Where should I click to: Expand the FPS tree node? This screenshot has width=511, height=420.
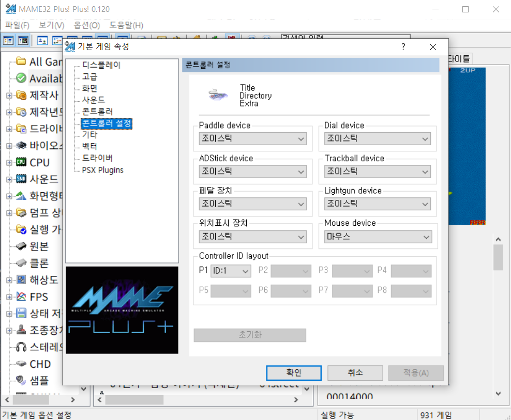[9, 297]
